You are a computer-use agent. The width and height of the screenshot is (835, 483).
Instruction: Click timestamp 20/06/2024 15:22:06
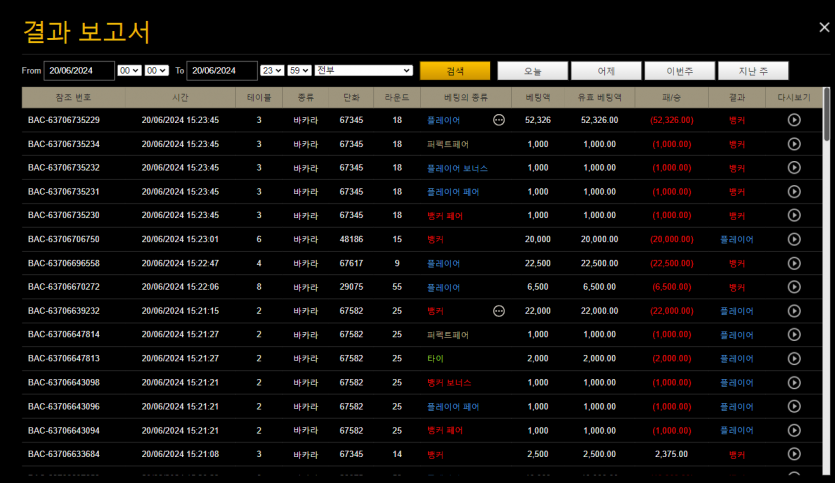coord(180,286)
